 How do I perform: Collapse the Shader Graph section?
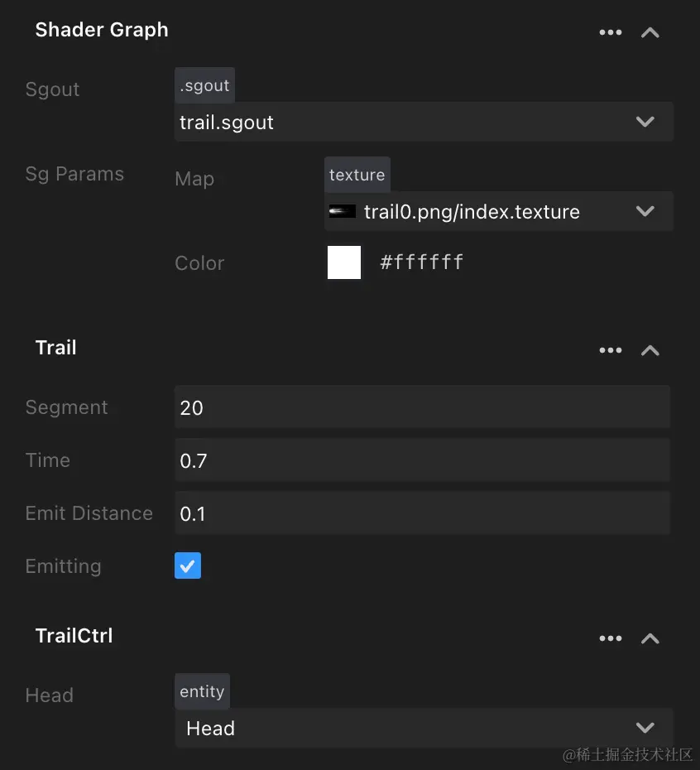click(x=650, y=32)
